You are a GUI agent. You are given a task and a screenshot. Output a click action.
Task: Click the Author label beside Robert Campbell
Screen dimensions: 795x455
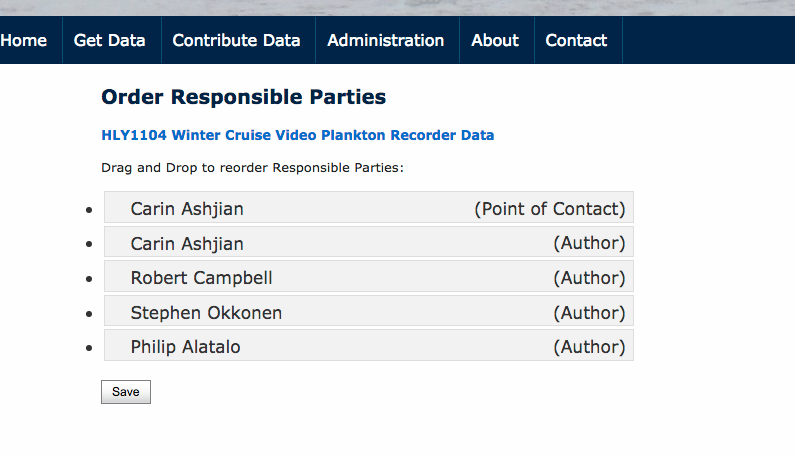(x=589, y=278)
